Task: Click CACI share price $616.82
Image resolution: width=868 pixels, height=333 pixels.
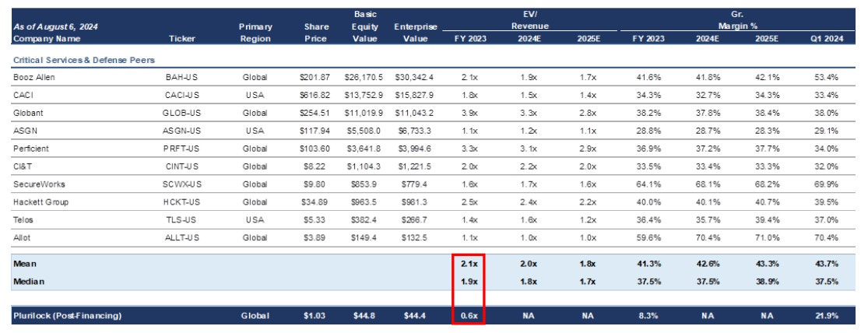Action: point(314,95)
